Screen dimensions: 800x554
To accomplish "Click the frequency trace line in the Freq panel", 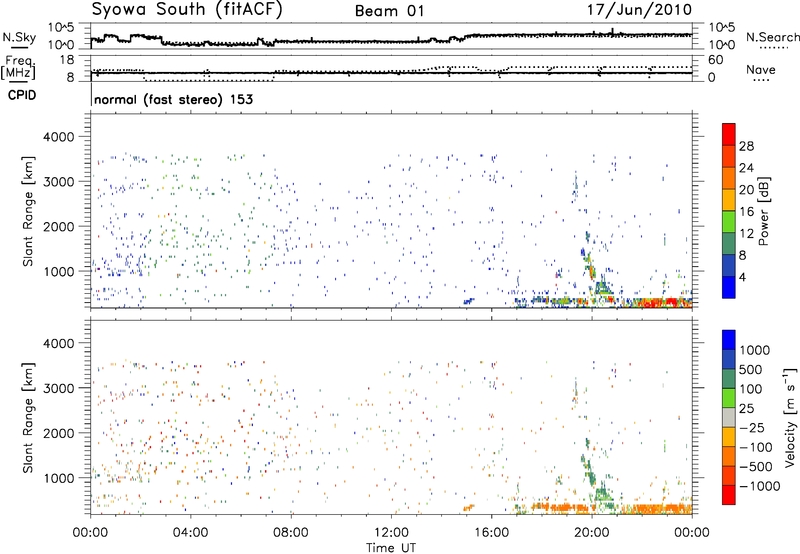I will pyautogui.click(x=391, y=73).
